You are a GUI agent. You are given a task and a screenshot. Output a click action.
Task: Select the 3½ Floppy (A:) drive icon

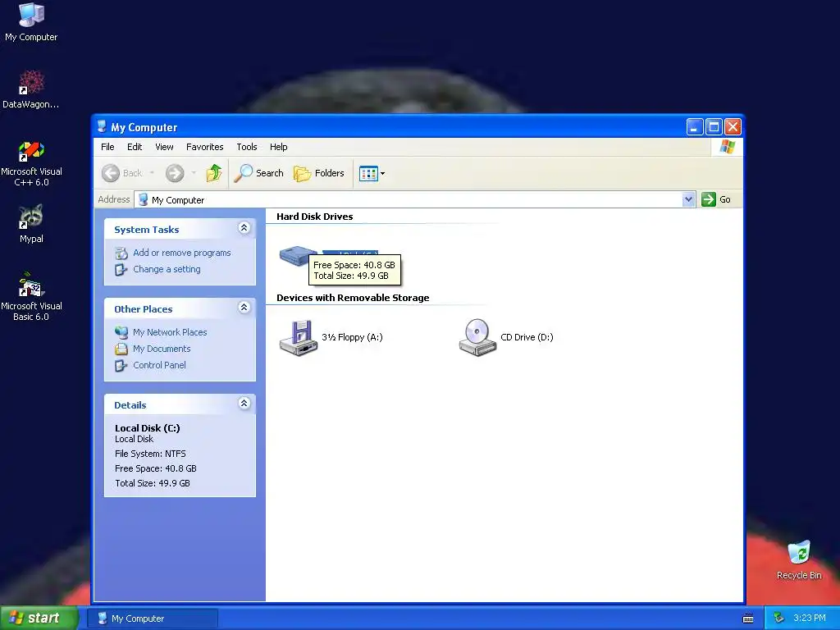coord(299,337)
